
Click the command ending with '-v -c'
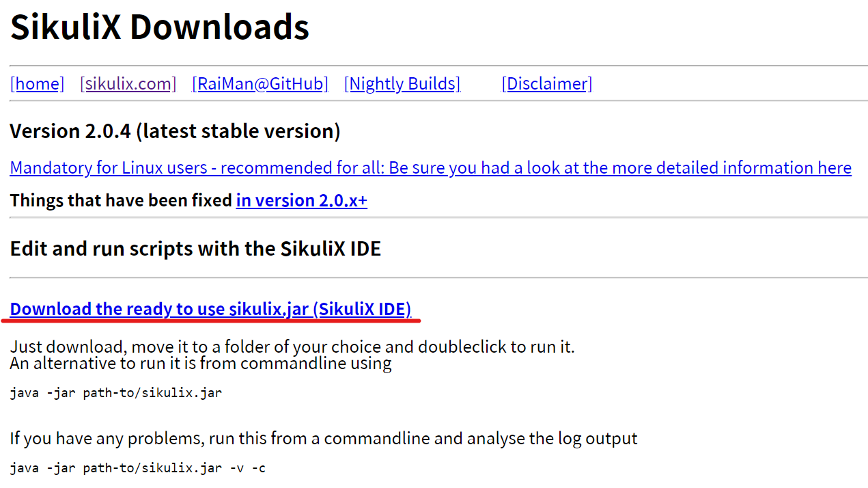pyautogui.click(x=138, y=468)
